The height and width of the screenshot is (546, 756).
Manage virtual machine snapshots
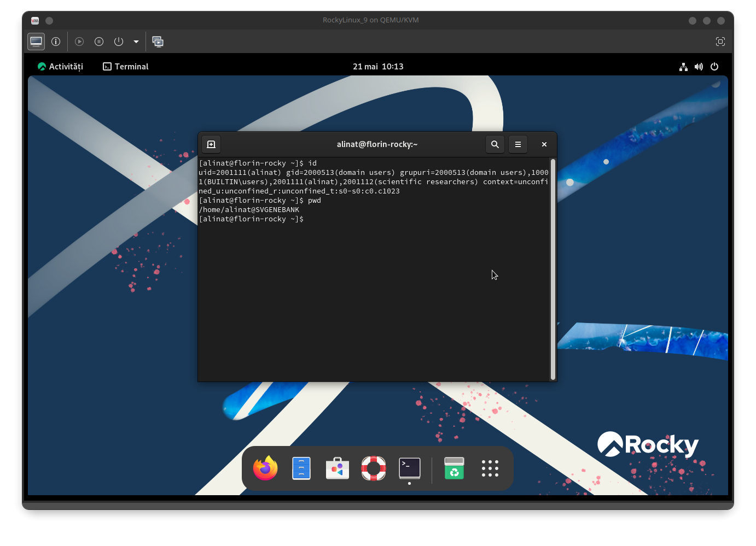[x=158, y=42]
